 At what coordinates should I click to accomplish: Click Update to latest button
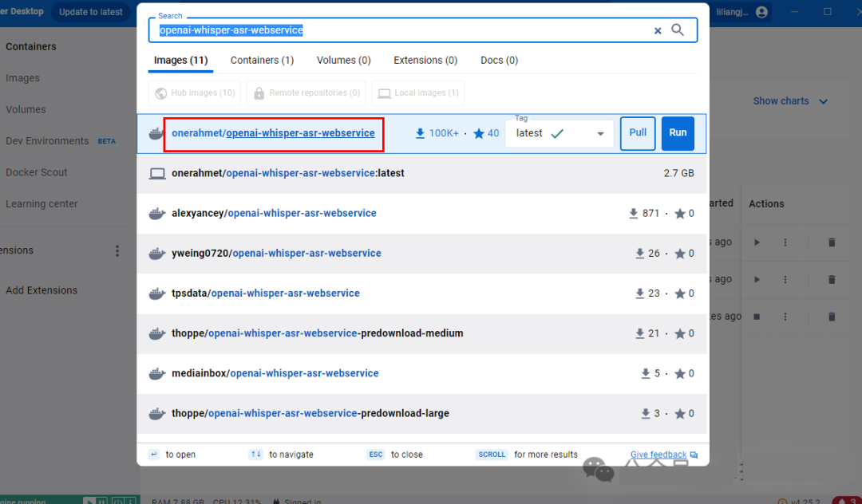91,12
